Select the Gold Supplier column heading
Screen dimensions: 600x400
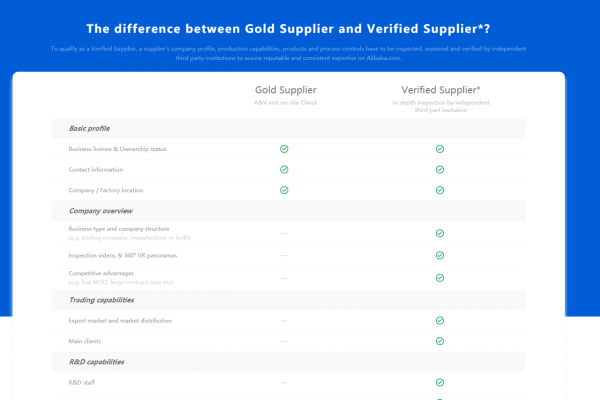(285, 90)
